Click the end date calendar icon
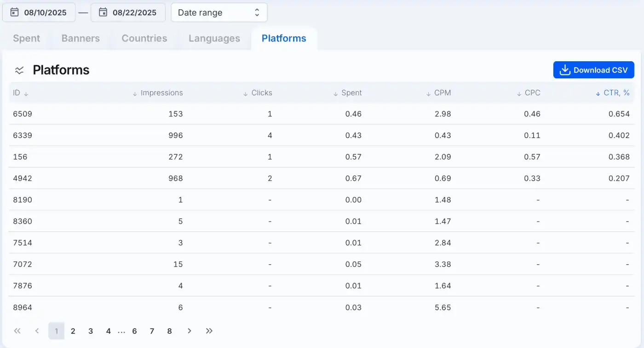The width and height of the screenshot is (644, 348). pos(103,12)
